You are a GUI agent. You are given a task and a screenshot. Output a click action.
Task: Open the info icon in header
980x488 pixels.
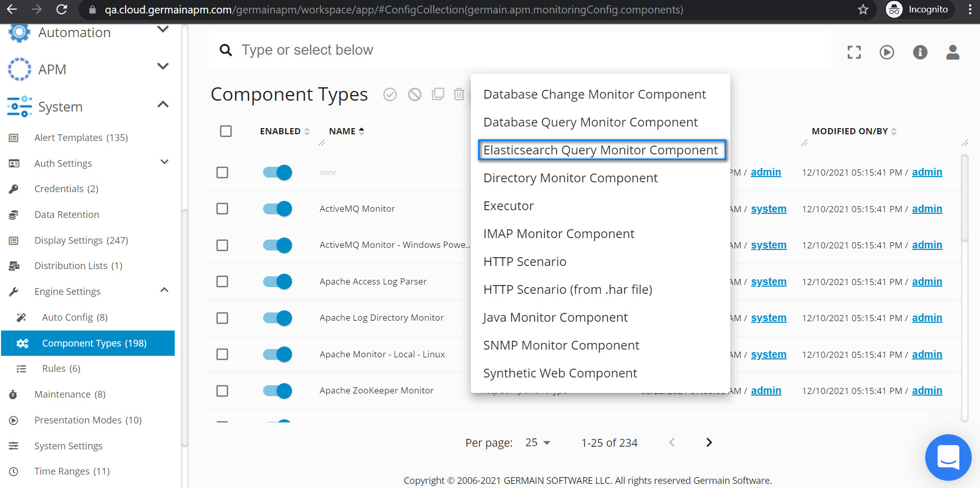(x=920, y=52)
